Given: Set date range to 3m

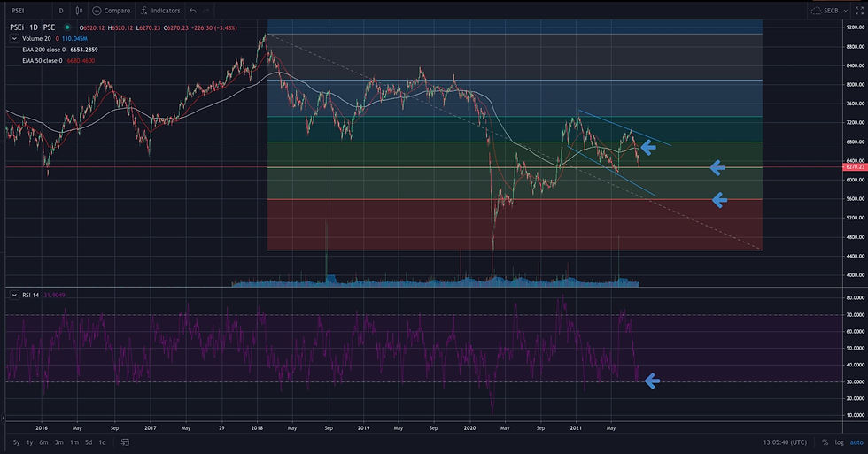Looking at the screenshot, I should point(58,442).
